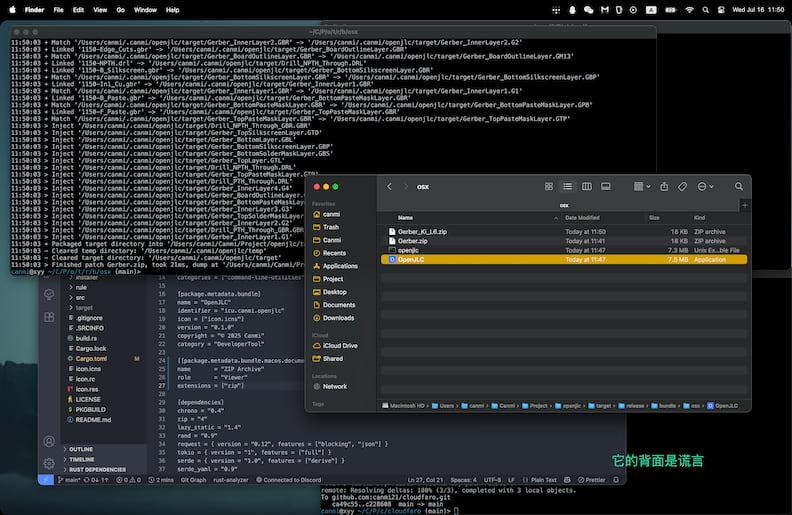
Task: Expand the src folder in explorer
Action: click(x=81, y=297)
